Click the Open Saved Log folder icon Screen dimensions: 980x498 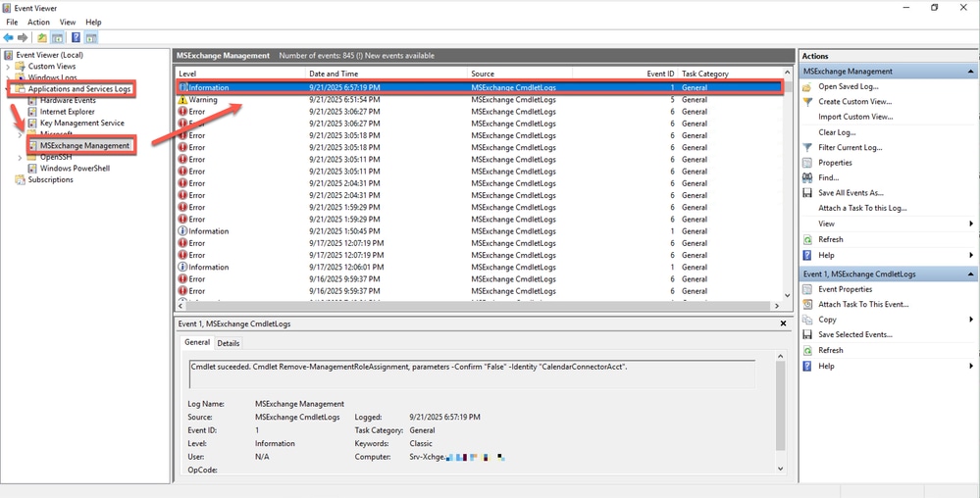pos(807,86)
